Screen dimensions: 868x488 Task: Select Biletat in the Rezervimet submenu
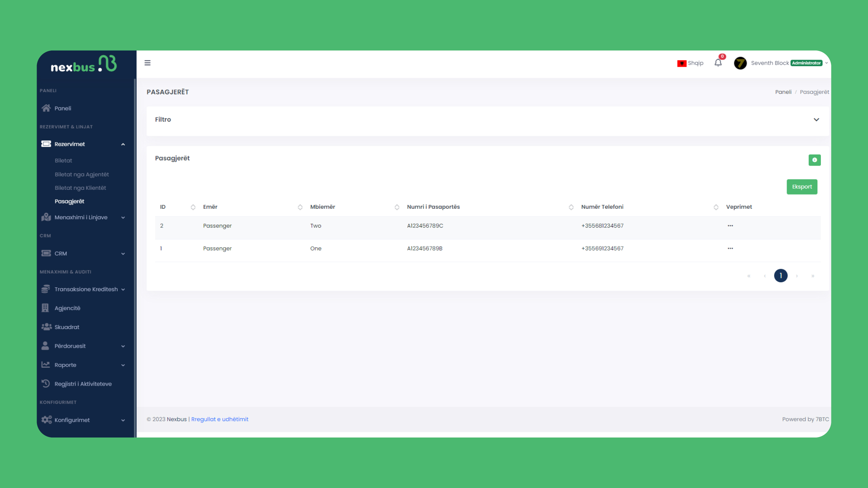(x=63, y=161)
